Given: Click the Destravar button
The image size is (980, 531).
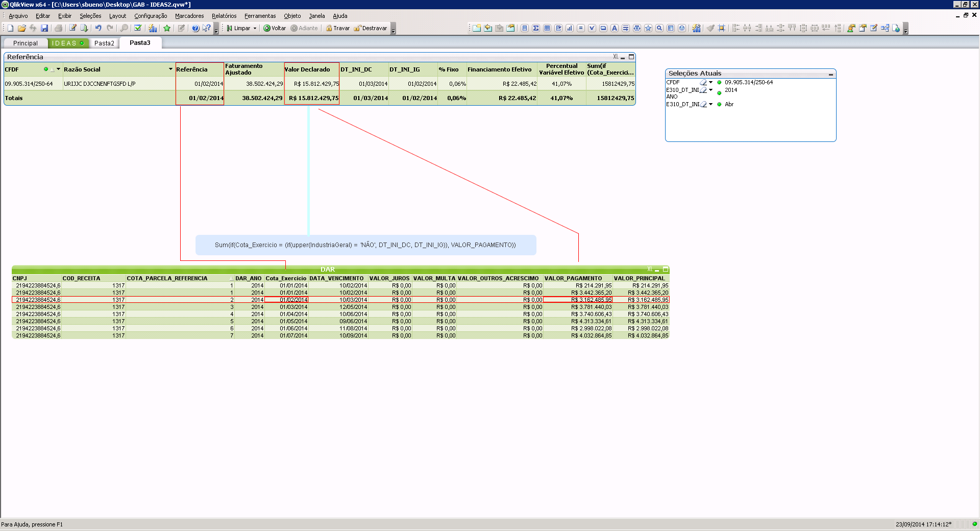Looking at the screenshot, I should [371, 28].
